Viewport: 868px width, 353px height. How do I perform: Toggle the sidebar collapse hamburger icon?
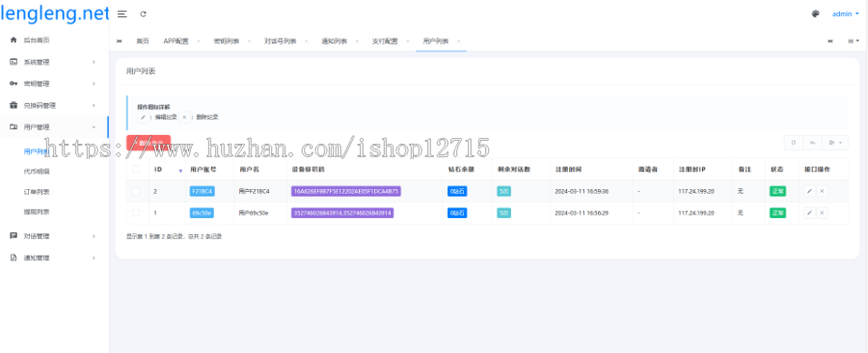(122, 14)
